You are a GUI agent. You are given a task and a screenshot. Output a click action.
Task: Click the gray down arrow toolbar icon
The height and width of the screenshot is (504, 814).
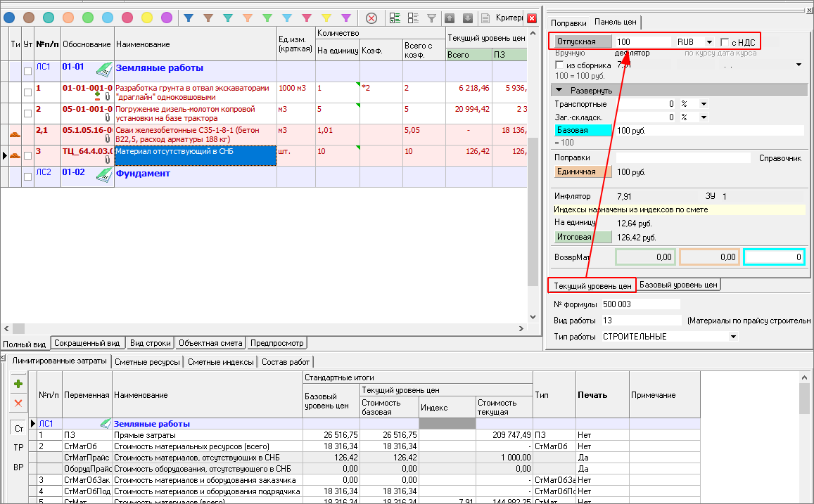point(467,18)
